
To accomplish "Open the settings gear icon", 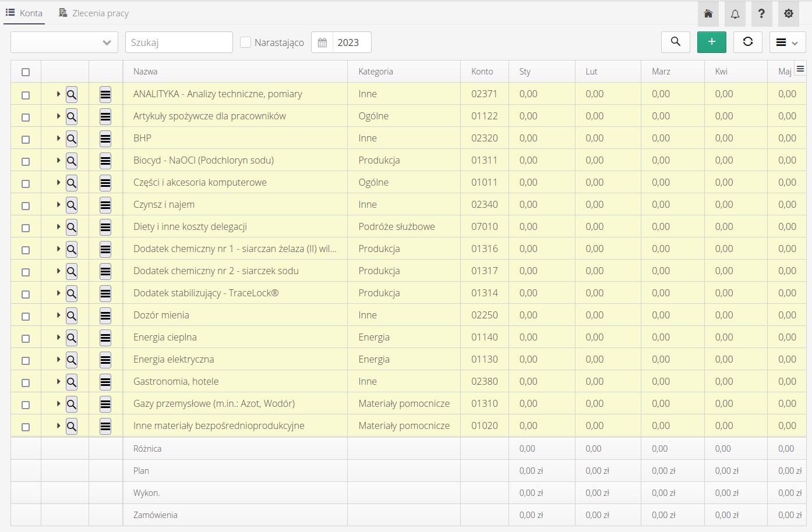I will 788,13.
